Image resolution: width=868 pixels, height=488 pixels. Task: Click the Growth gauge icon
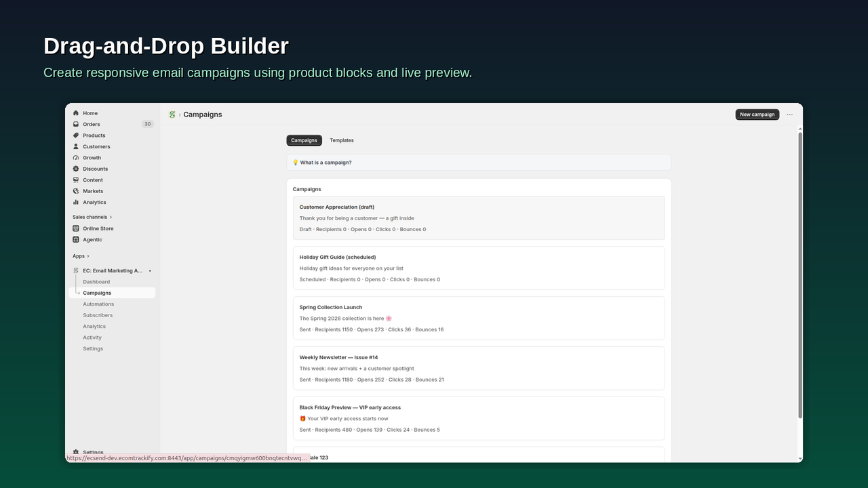(76, 158)
